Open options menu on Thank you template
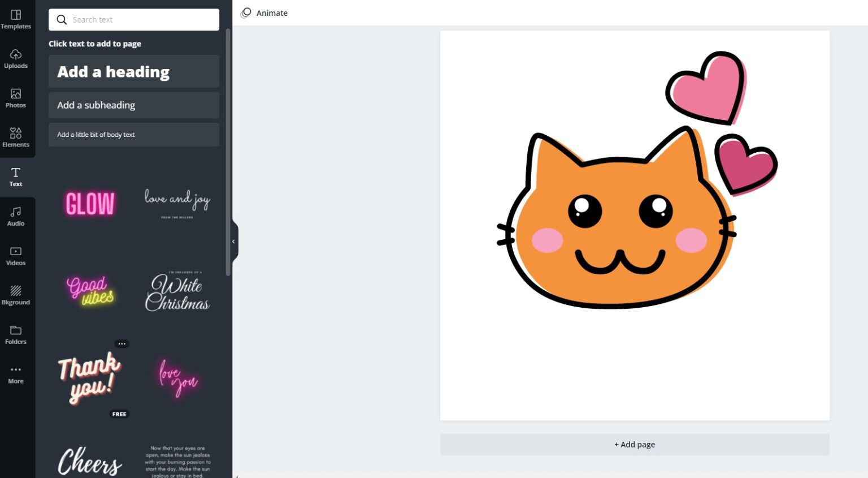This screenshot has width=868, height=478. (x=122, y=344)
